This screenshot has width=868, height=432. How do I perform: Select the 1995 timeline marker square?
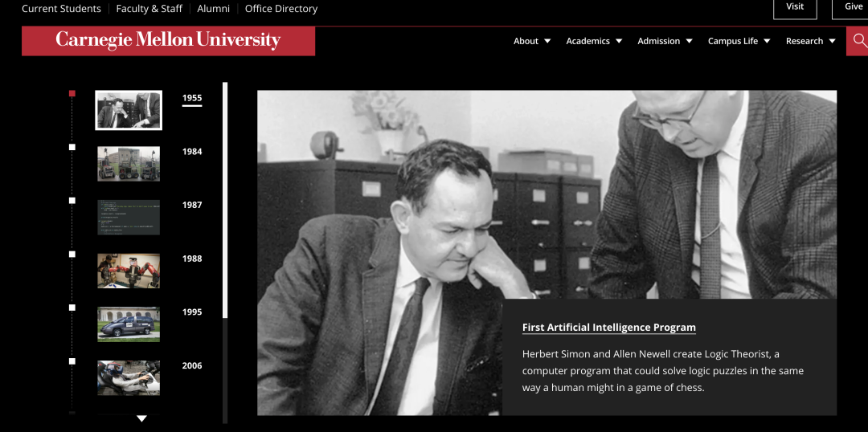pos(72,308)
